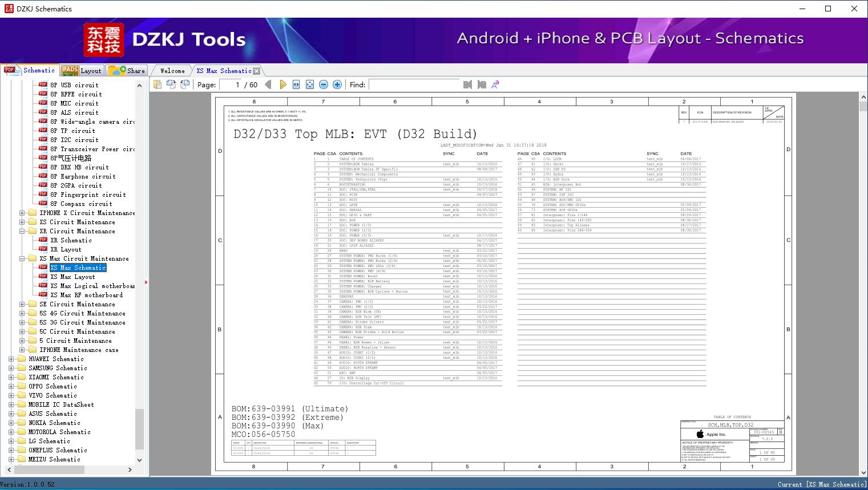Click folder icon of HUAWEI Schematic
This screenshot has height=490, width=868.
(x=22, y=359)
